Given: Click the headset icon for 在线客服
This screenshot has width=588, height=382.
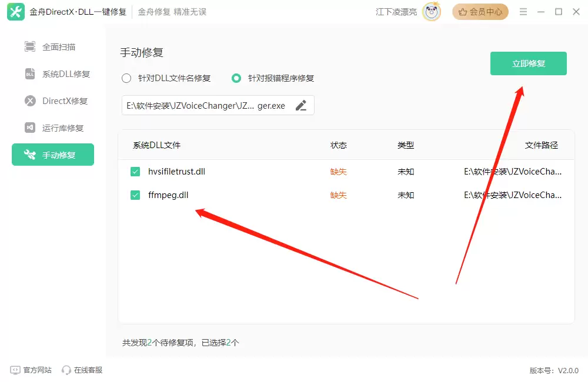Looking at the screenshot, I should [x=66, y=370].
